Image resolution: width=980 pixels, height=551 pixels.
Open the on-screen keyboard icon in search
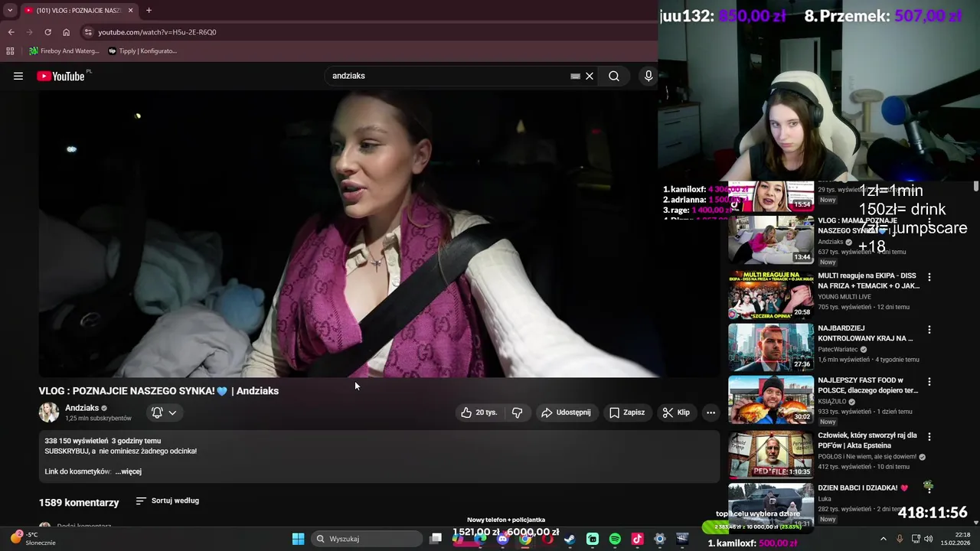tap(575, 76)
